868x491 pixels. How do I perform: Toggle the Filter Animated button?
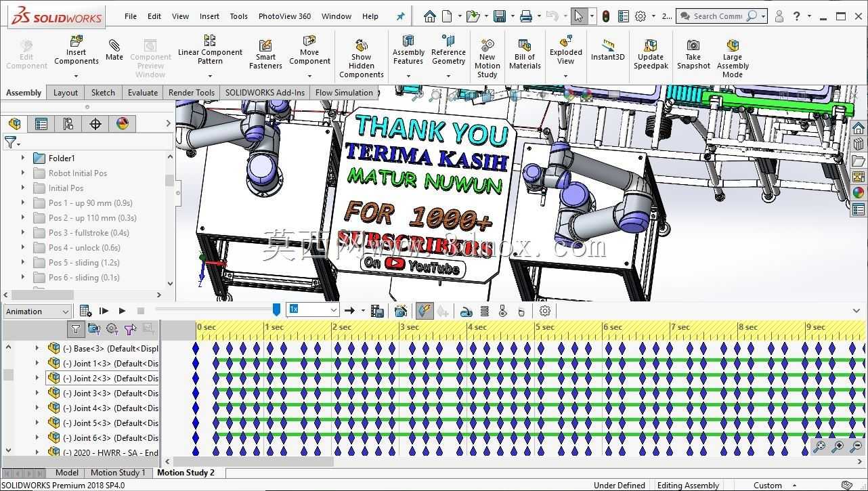point(94,329)
